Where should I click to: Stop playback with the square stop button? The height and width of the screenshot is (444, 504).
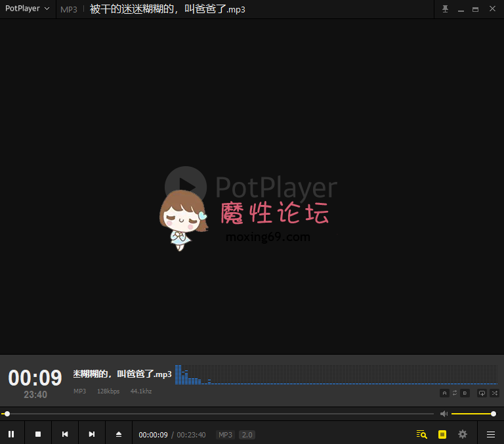tap(38, 434)
